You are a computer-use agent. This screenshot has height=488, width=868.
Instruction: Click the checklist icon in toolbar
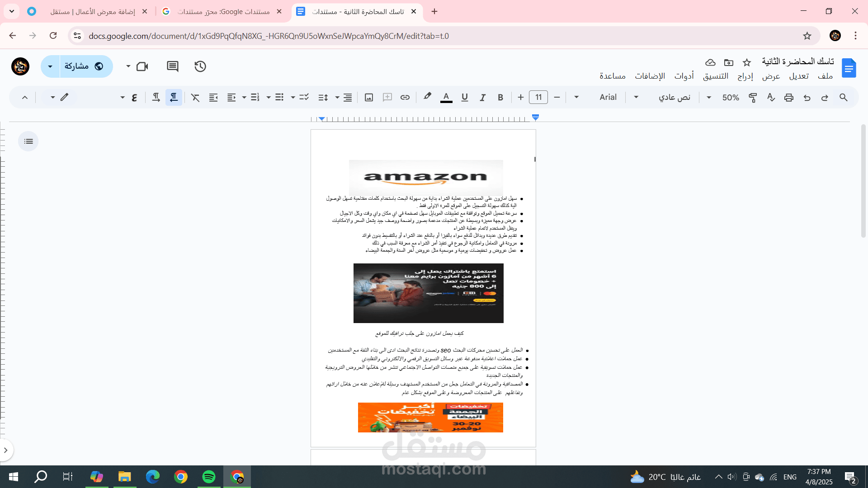pyautogui.click(x=304, y=97)
